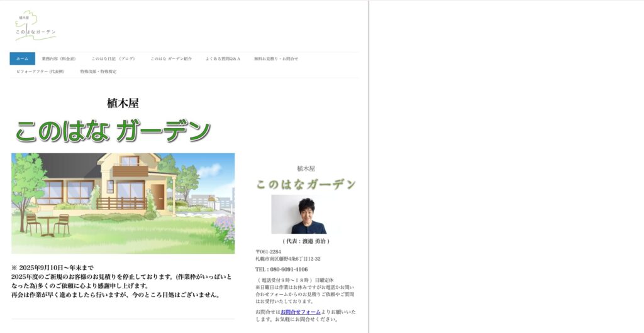Open 無料お見積り・お問合せ menu item
Viewport: 644px width, 333px height.
pos(276,58)
